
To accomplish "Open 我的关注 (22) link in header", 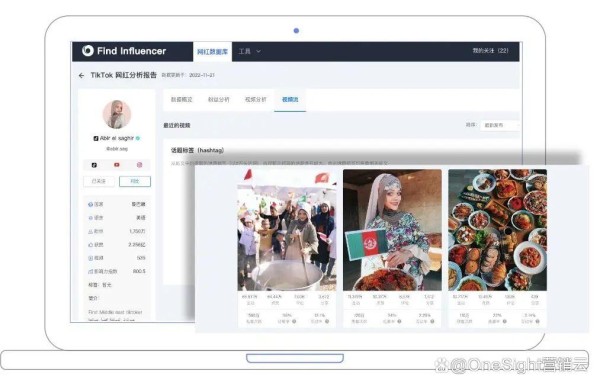I will (x=490, y=50).
